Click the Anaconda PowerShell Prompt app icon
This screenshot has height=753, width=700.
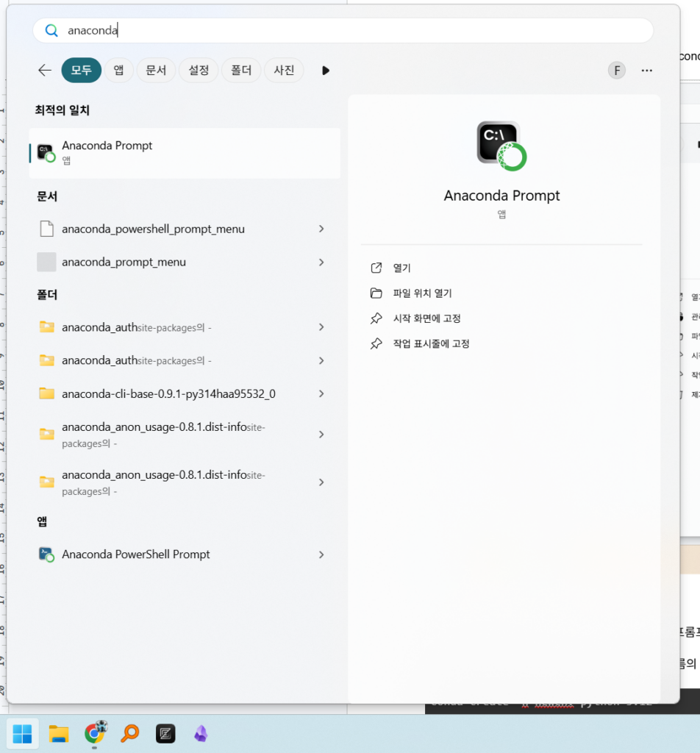pyautogui.click(x=46, y=554)
